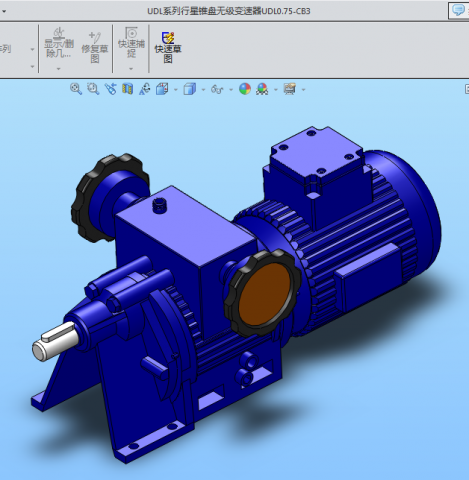Click the Repair Sketch (修复草图) tool
Viewport: 469px width, 480px height.
95,47
